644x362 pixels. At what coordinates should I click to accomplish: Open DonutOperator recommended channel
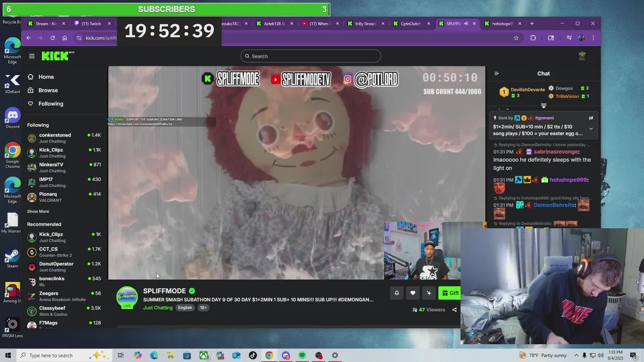[x=64, y=267]
